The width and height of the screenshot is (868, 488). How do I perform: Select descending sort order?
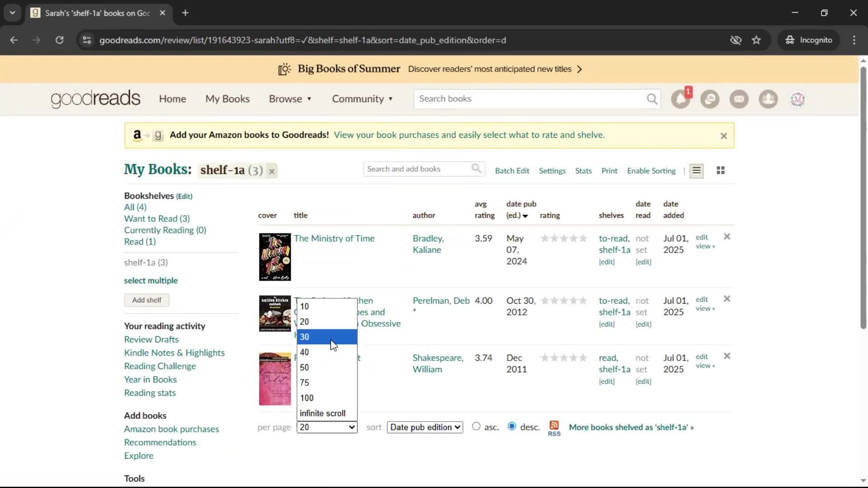click(512, 426)
